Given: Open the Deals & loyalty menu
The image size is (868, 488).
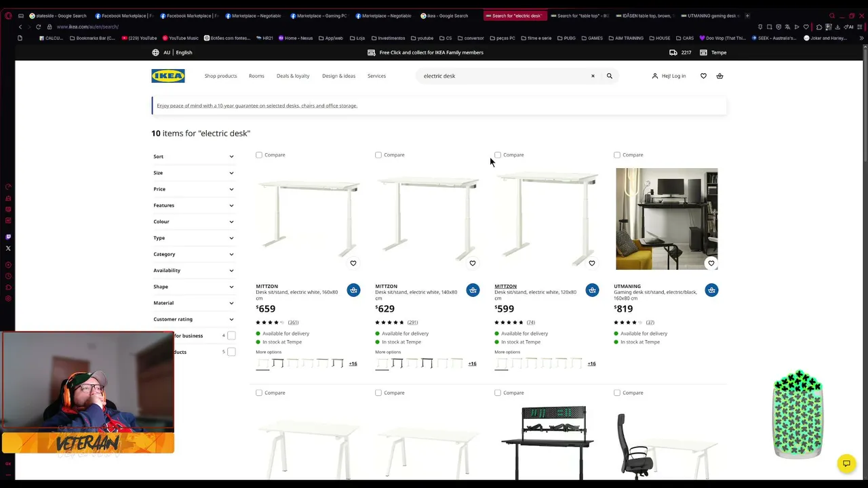Looking at the screenshot, I should point(293,76).
